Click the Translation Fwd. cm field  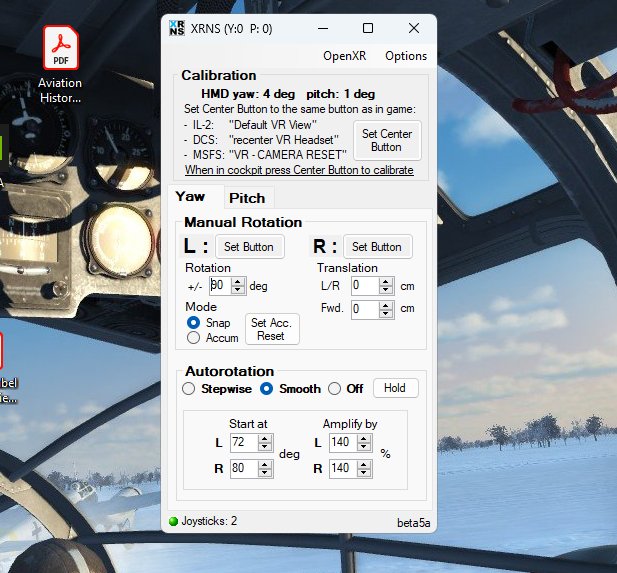tap(365, 309)
